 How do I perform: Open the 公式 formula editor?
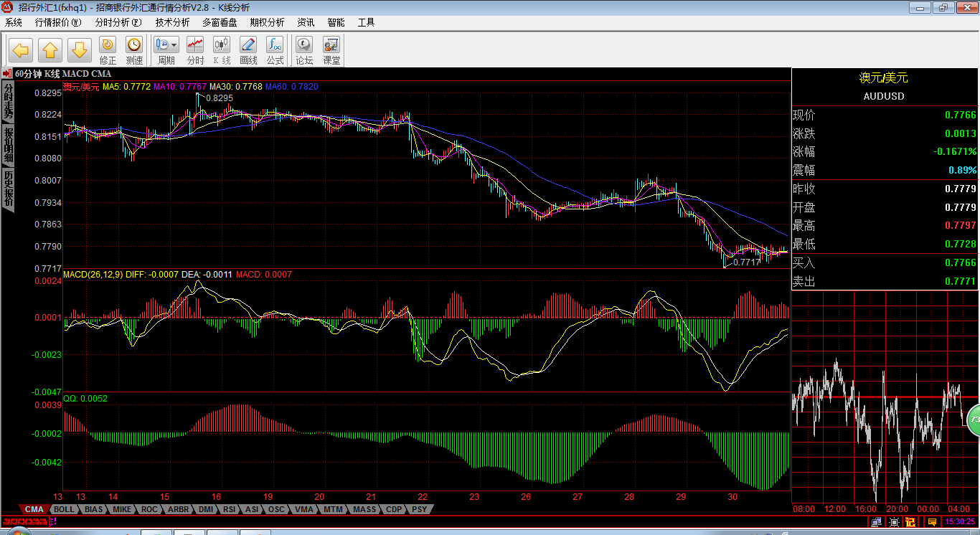275,50
